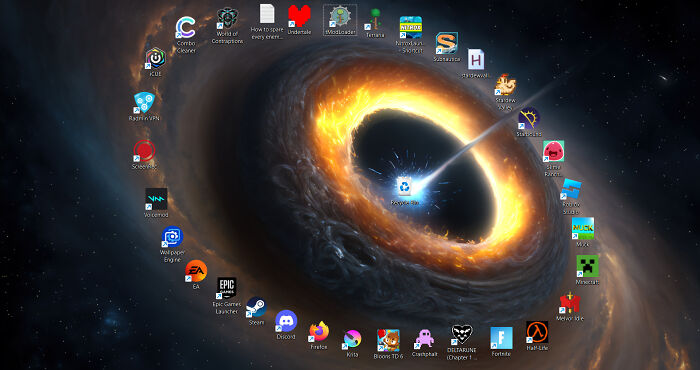Select the Half-Life lambda icon
Viewport: 700px width, 370px height.
tap(537, 332)
